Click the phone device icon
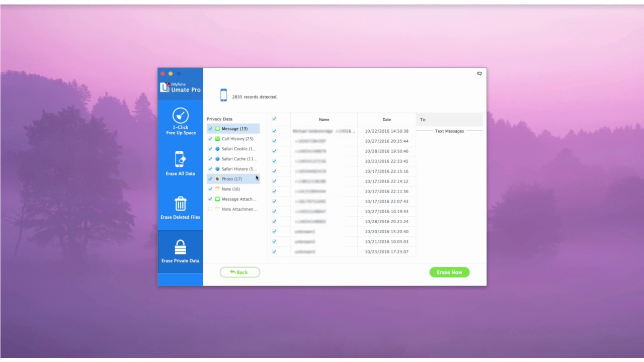Viewport: 644px width, 362px height. (x=223, y=95)
